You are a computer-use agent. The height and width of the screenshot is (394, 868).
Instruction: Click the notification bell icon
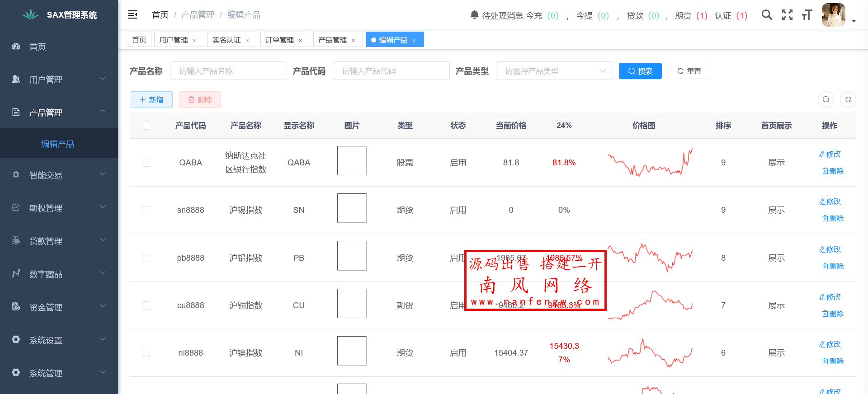coord(474,15)
